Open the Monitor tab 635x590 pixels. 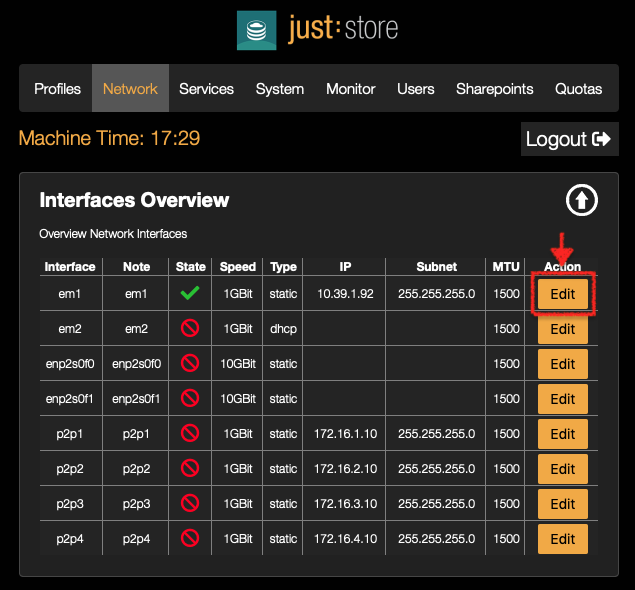[x=351, y=89]
